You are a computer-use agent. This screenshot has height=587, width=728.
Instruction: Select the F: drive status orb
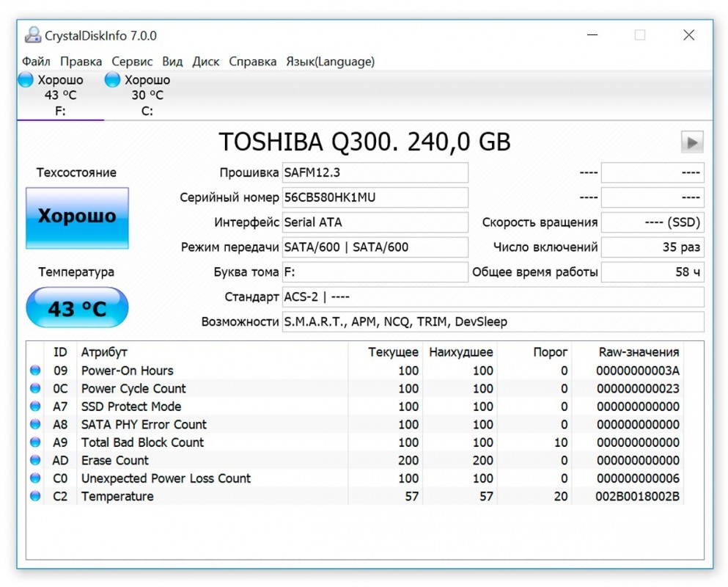(x=26, y=80)
